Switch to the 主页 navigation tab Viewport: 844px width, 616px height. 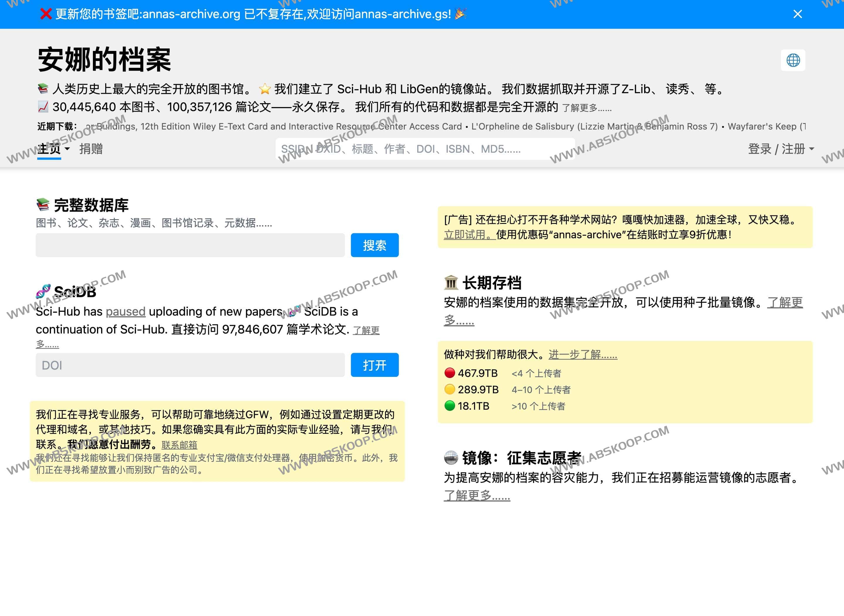pos(49,149)
